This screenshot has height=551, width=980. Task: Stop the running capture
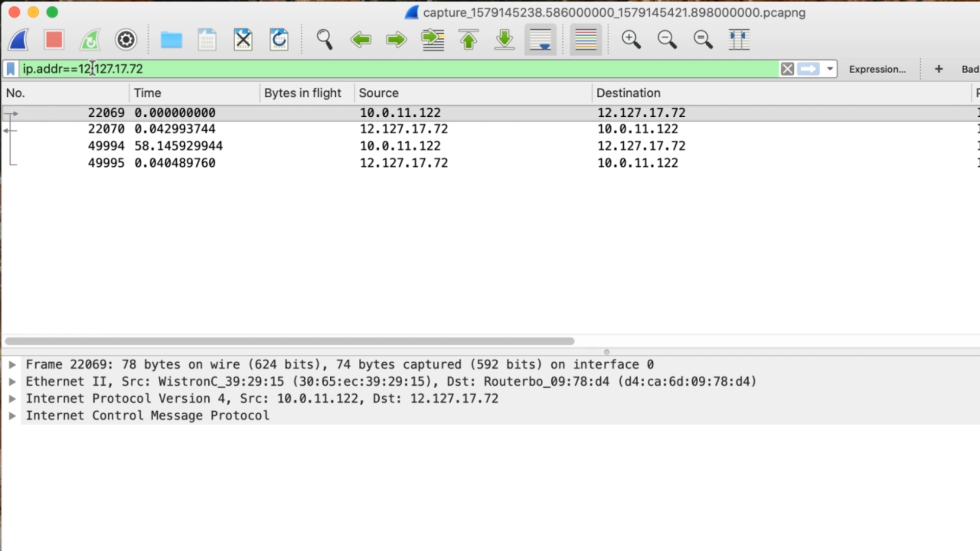coord(54,39)
